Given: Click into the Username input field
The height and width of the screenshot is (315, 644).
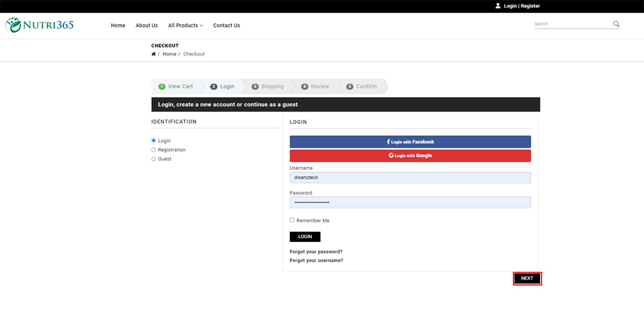Looking at the screenshot, I should pos(410,177).
